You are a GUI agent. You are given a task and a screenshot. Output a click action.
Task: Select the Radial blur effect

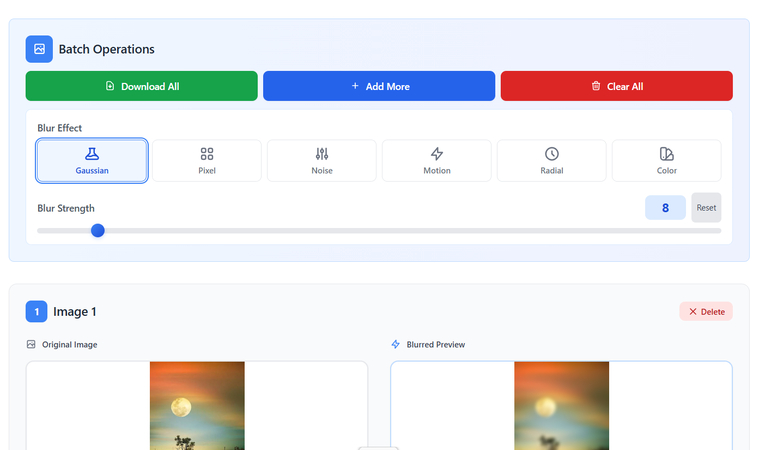click(552, 161)
